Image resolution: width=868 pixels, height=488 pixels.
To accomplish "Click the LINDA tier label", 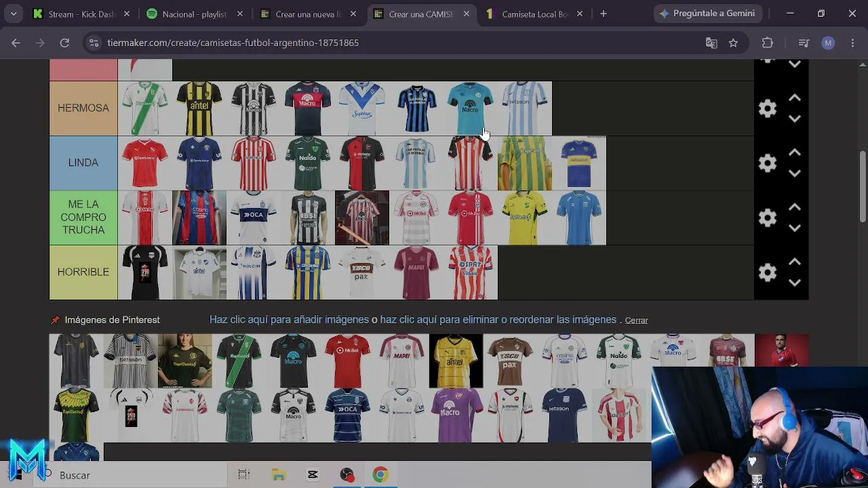I will (x=83, y=163).
